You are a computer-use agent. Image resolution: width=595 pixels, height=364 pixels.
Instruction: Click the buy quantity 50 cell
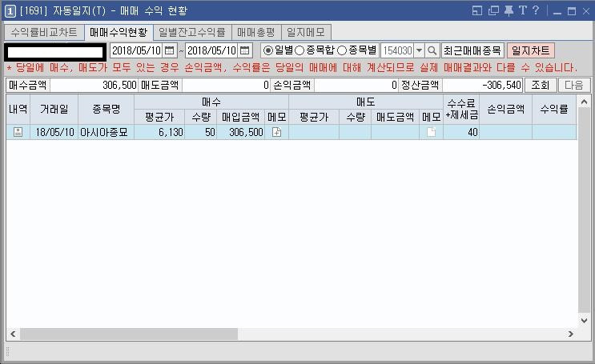pos(201,132)
